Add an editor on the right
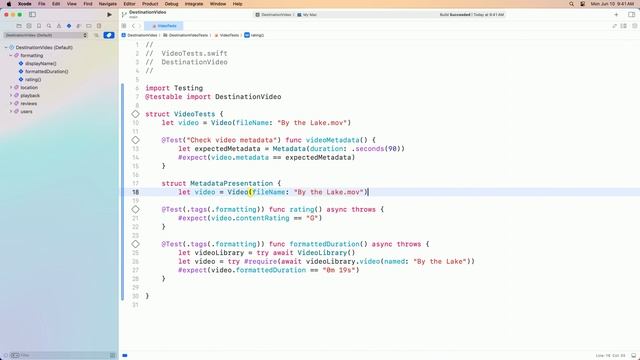Image resolution: width=640 pixels, height=360 pixels. coord(634,26)
